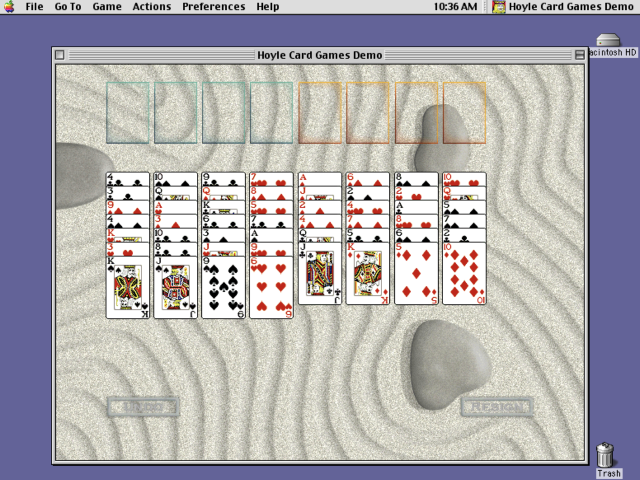The image size is (640, 480).
Task: Click the fourth teal free cell
Action: 271,113
